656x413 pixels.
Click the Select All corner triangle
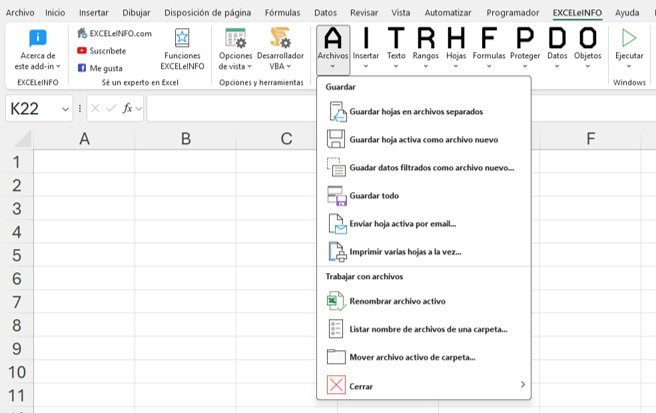pos(22,139)
